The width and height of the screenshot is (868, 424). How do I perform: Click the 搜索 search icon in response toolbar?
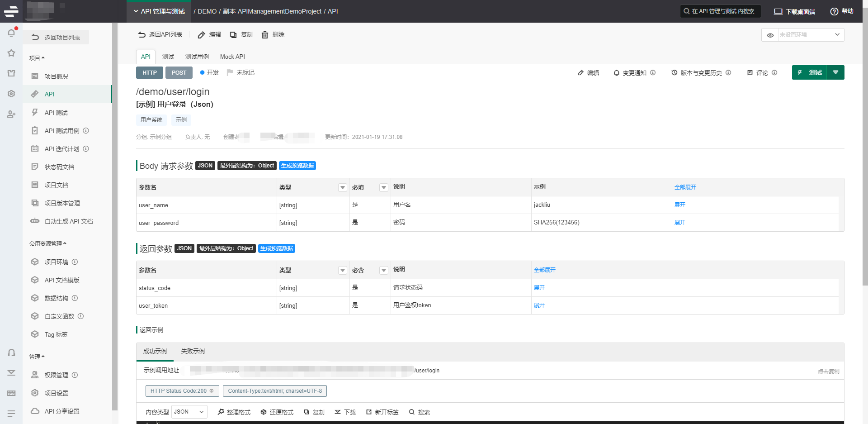tap(412, 412)
